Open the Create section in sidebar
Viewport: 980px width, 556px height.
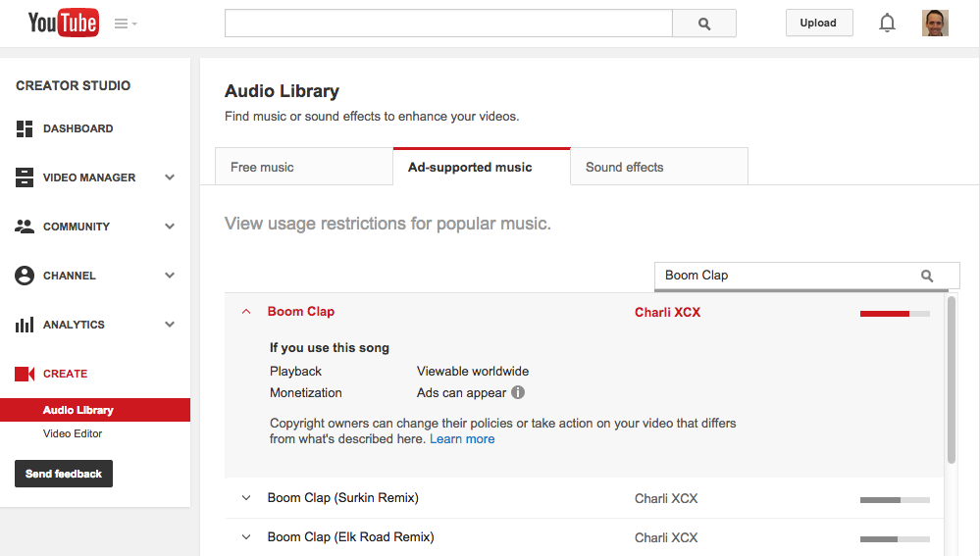[65, 374]
